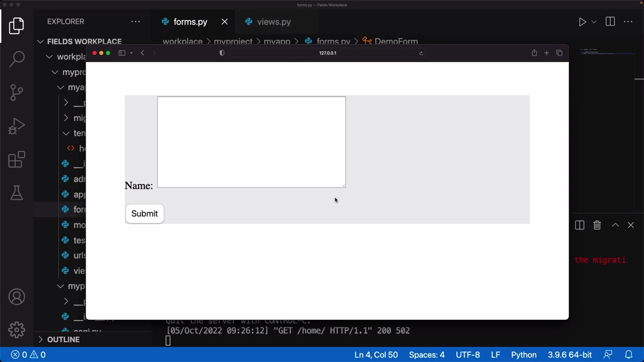Image resolution: width=644 pixels, height=362 pixels.
Task: Maximize the terminal panel with the chevron
Action: (615, 225)
